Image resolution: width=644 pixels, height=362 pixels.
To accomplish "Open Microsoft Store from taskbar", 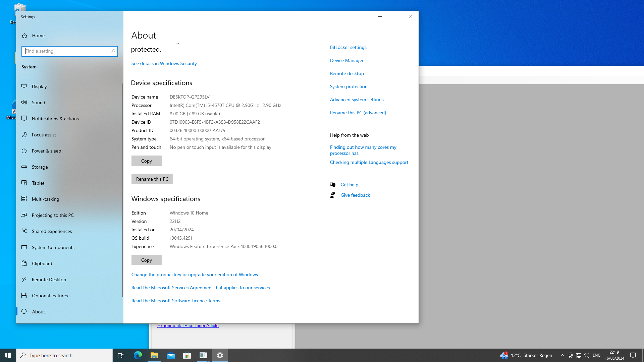I will 187,355.
